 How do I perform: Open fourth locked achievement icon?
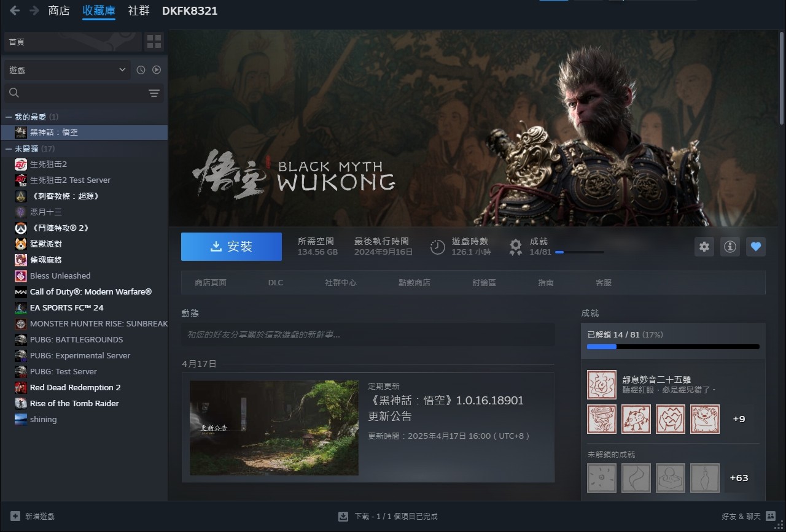click(705, 477)
